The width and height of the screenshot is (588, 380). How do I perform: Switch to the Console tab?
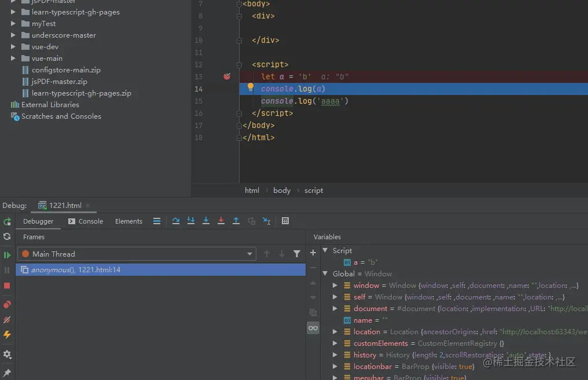tap(86, 221)
